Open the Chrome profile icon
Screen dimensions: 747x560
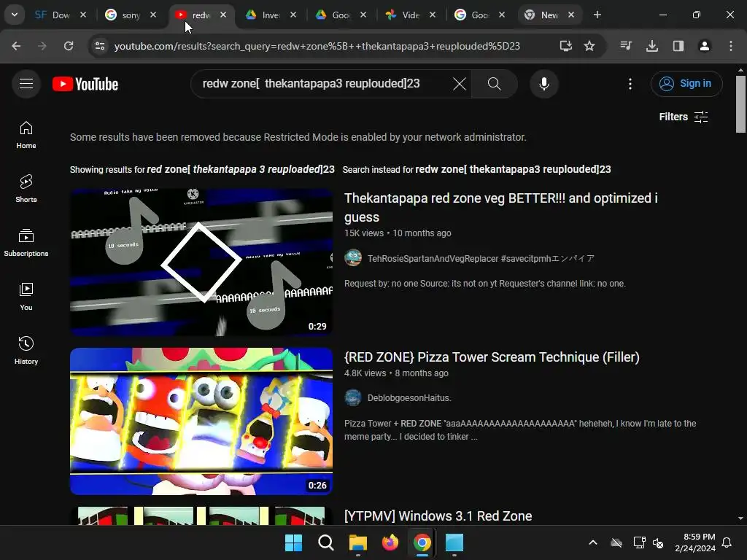pyautogui.click(x=705, y=46)
